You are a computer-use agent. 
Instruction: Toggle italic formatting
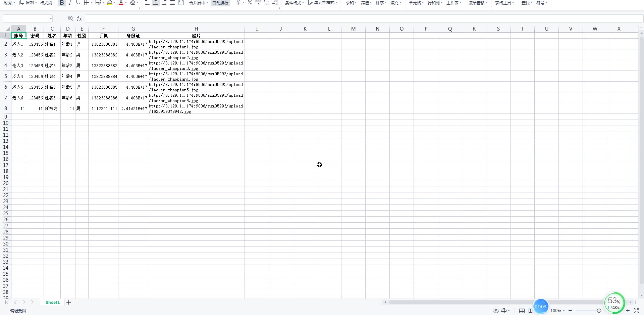click(x=70, y=3)
